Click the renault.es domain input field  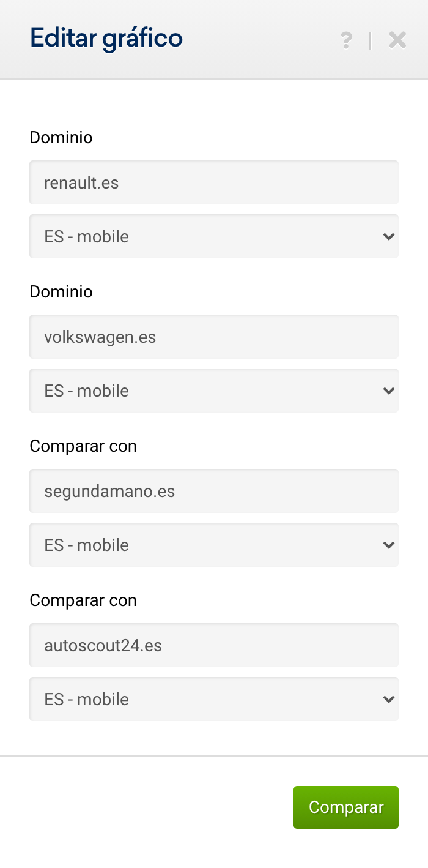[x=214, y=182]
